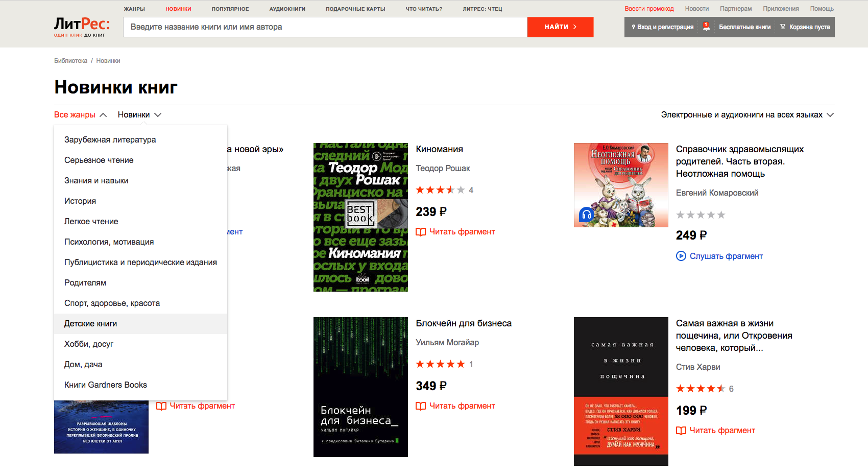Viewport: 868px width, 475px height.
Task: Open ЧТО ЧИТАТЬ? section
Action: click(424, 9)
